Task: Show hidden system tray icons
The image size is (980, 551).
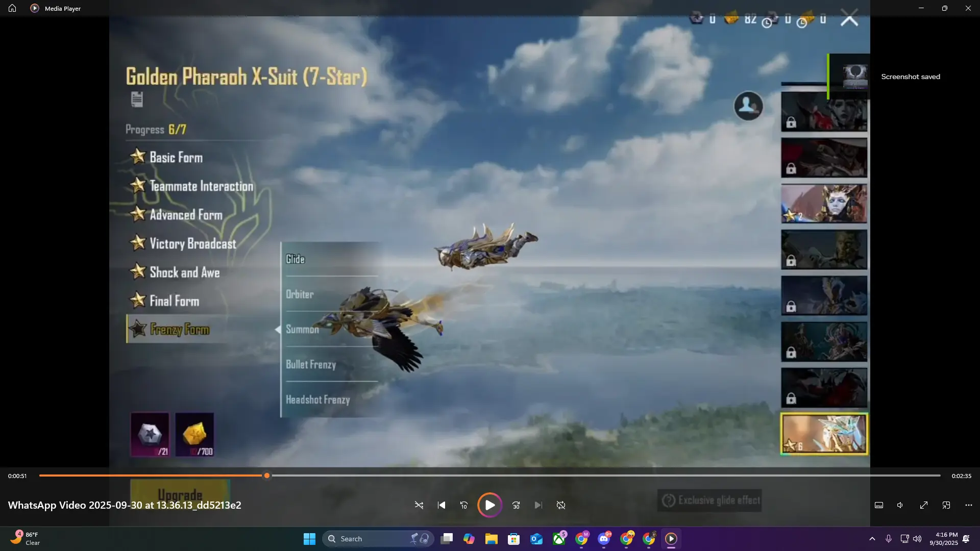Action: (x=872, y=539)
